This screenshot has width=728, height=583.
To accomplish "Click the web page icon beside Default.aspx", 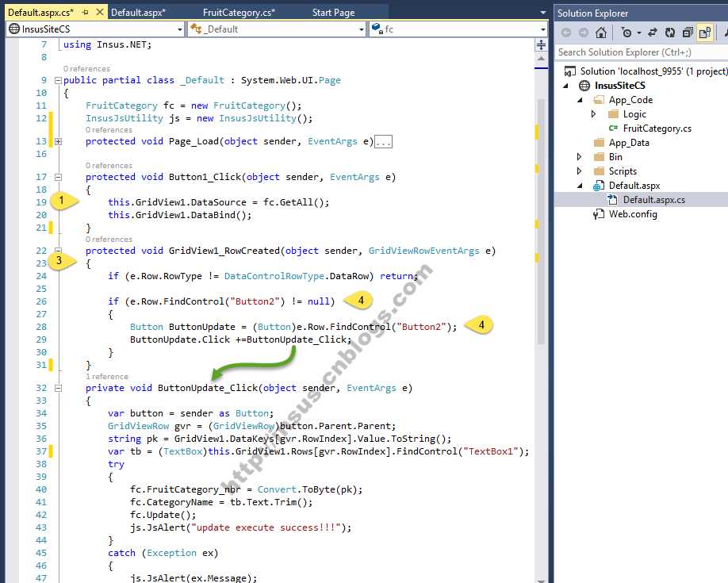I will pos(599,186).
